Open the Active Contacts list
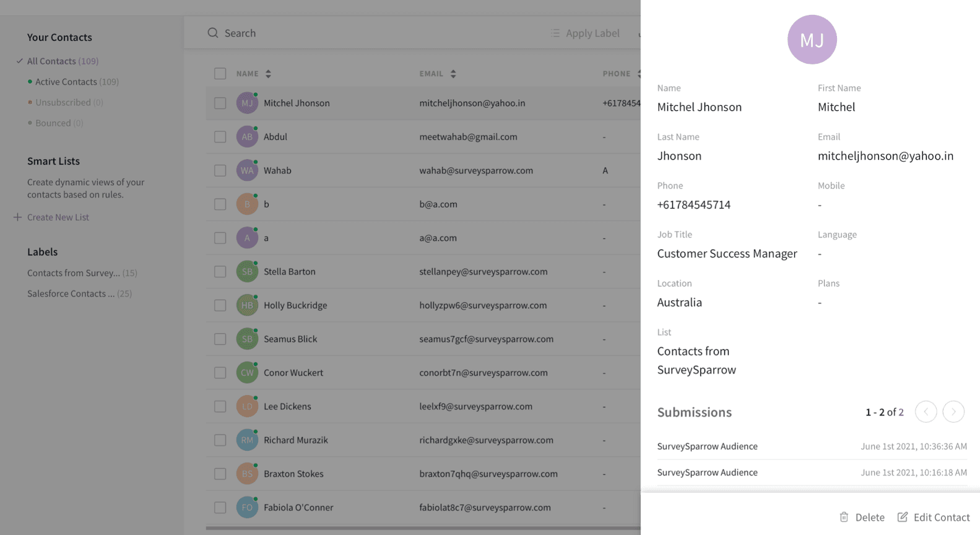 66,82
